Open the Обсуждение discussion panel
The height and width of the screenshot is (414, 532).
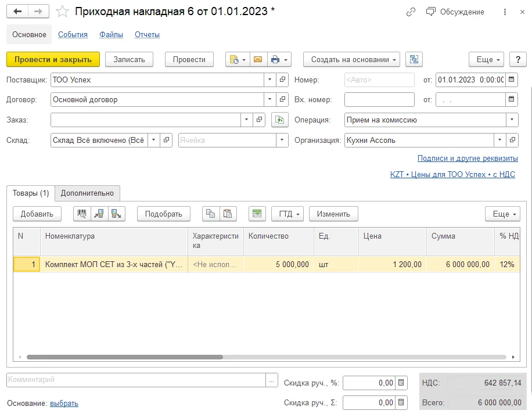pyautogui.click(x=455, y=12)
